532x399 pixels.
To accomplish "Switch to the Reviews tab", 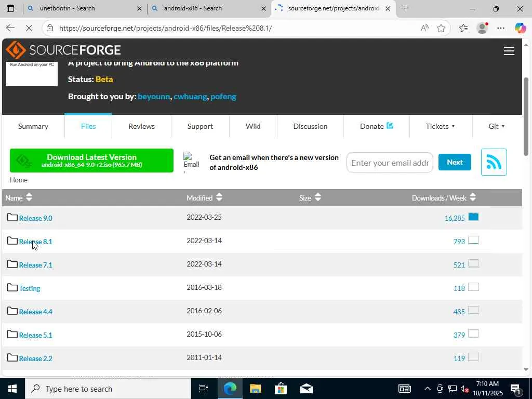I will coord(141,126).
